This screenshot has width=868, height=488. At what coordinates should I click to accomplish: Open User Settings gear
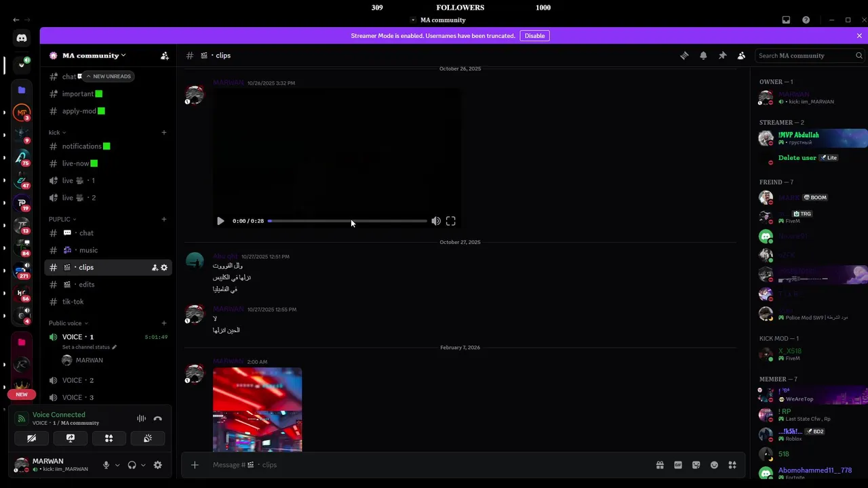tap(158, 465)
